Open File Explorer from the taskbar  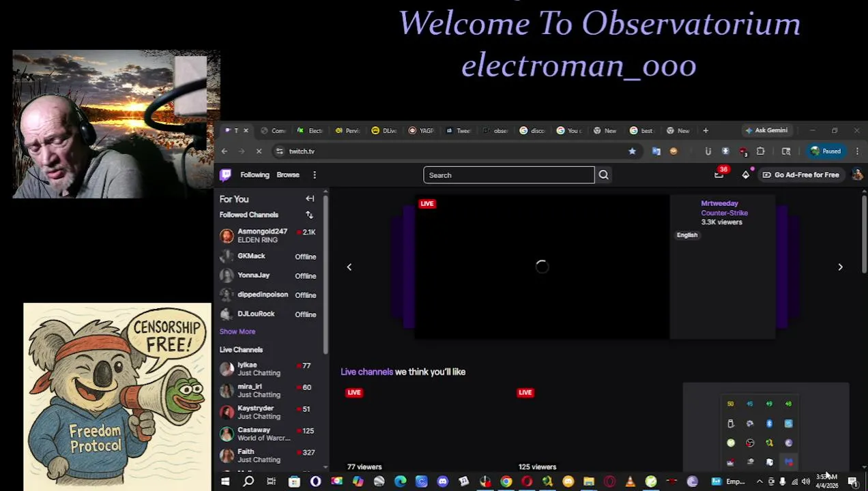588,481
